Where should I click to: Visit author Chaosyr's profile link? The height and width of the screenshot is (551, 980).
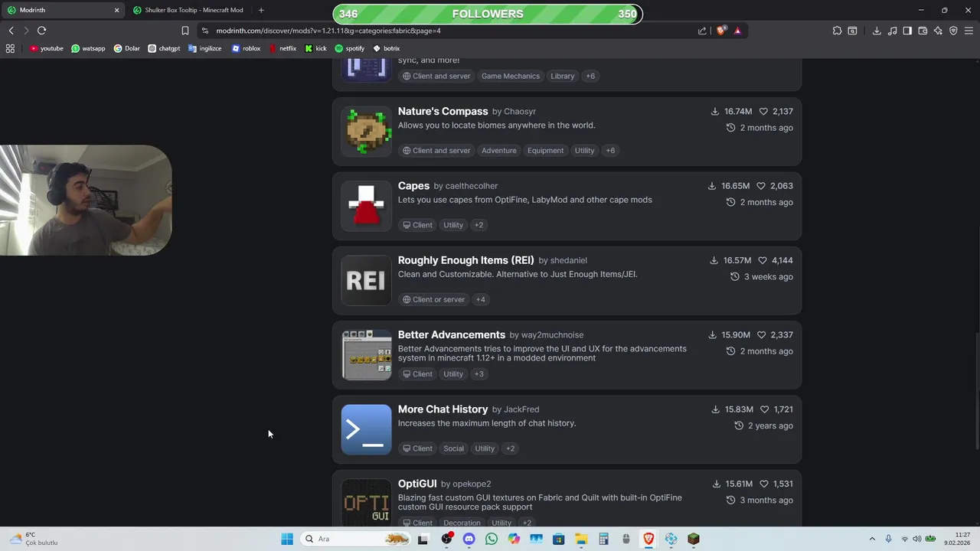click(x=520, y=112)
